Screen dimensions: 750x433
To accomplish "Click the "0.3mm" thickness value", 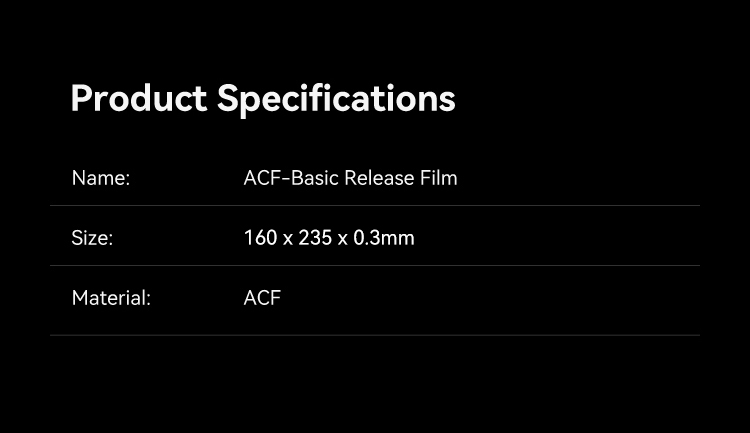I will [384, 238].
